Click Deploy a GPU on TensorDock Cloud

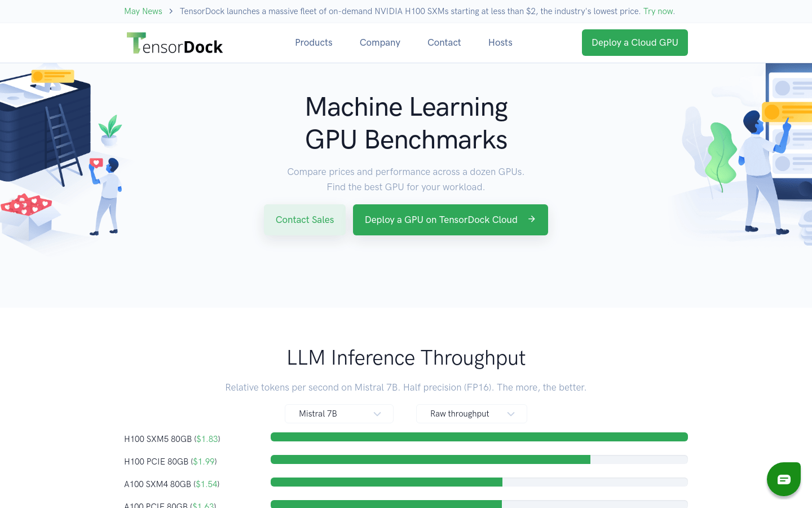(x=451, y=220)
